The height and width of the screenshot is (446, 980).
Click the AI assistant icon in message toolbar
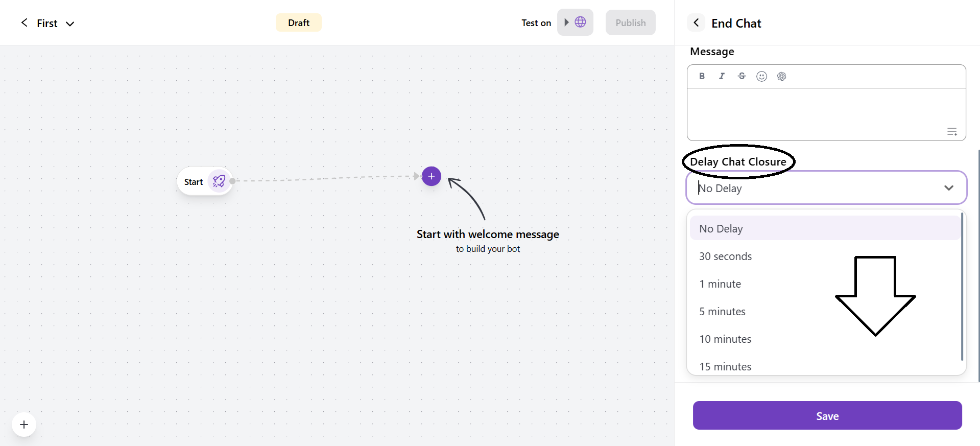[x=781, y=76]
